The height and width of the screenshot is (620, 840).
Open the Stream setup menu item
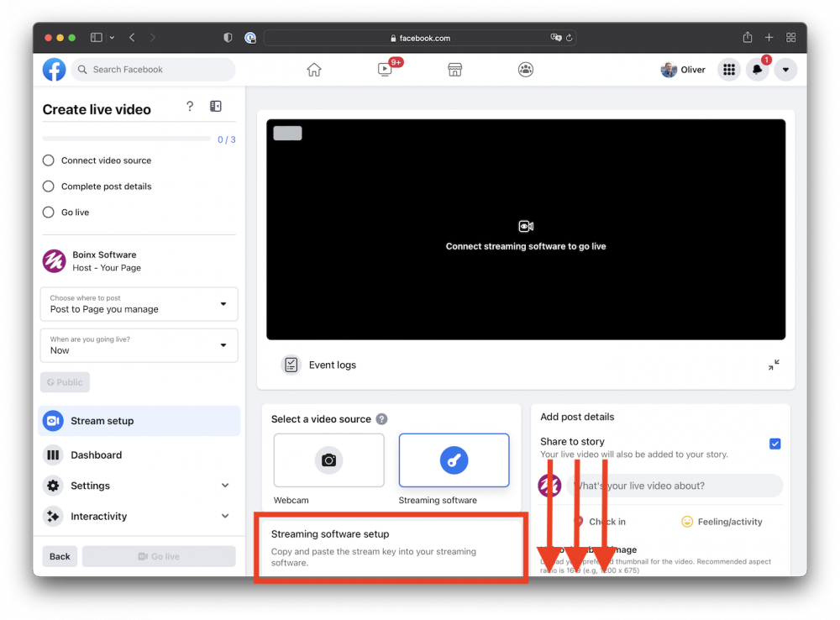pyautogui.click(x=139, y=421)
